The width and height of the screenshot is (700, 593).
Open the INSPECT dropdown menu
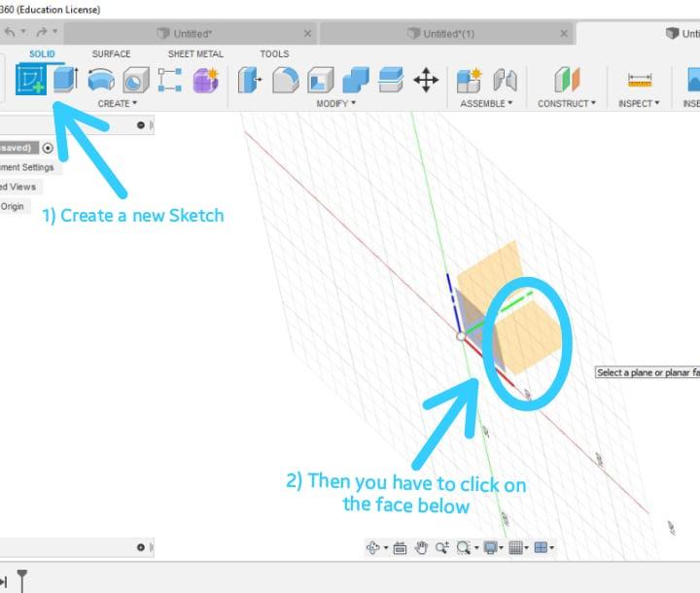[x=639, y=104]
